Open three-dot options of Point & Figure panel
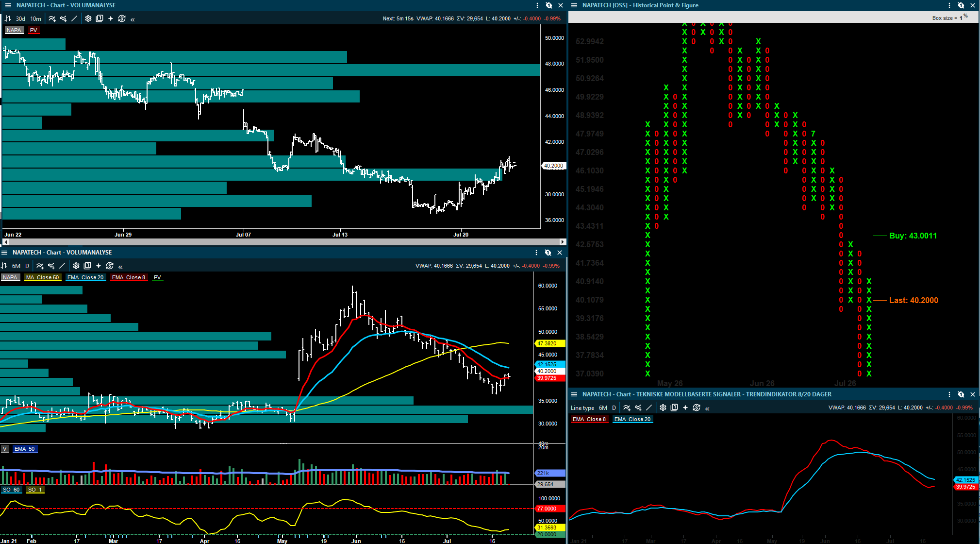This screenshot has height=544, width=980. point(949,5)
